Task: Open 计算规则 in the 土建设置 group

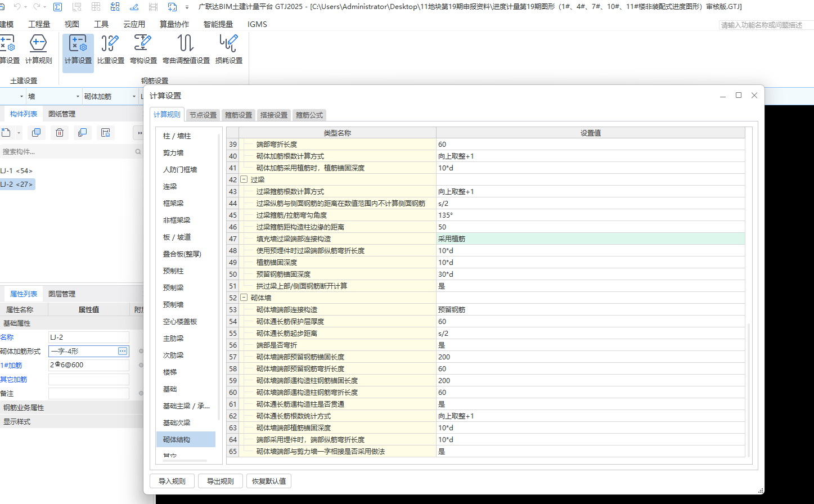Action: pos(38,50)
